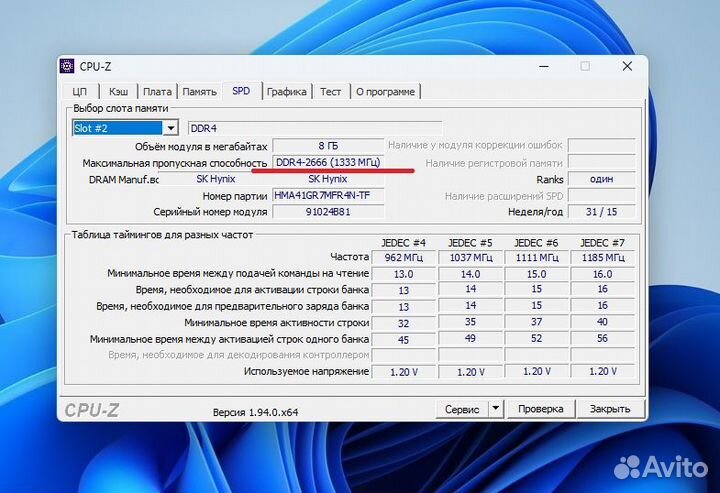Screen dimensions: 720x493
Task: Click the 56 bank cycle time cell
Action: pos(602,339)
